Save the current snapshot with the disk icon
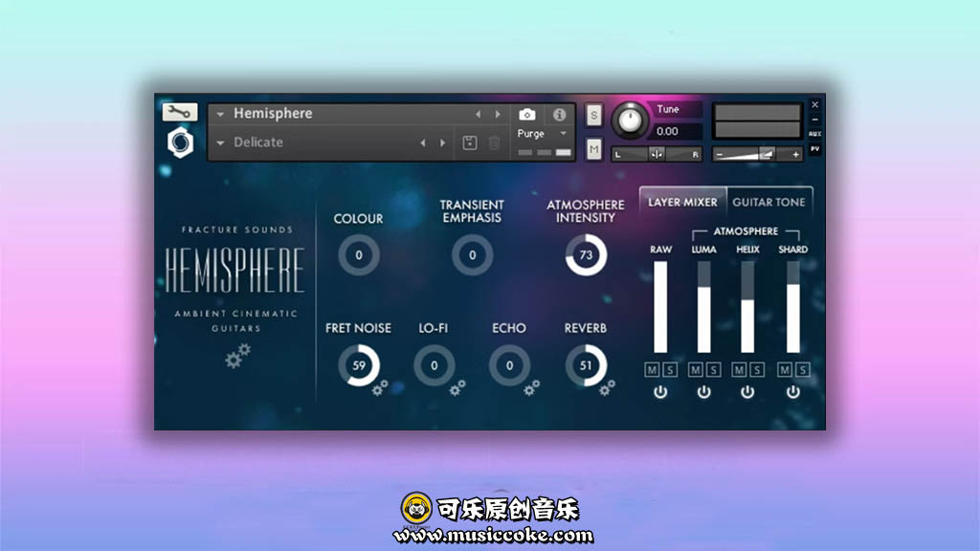 click(x=469, y=143)
